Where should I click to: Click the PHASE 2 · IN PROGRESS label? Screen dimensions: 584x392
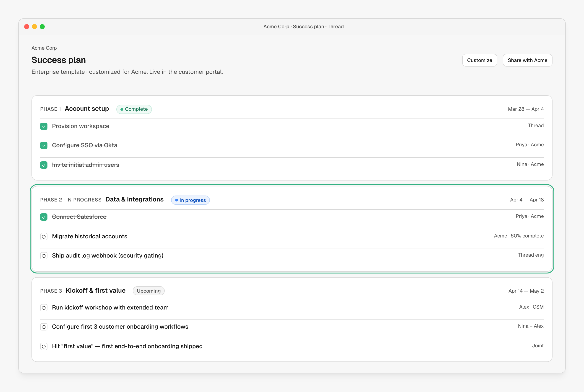pos(71,200)
